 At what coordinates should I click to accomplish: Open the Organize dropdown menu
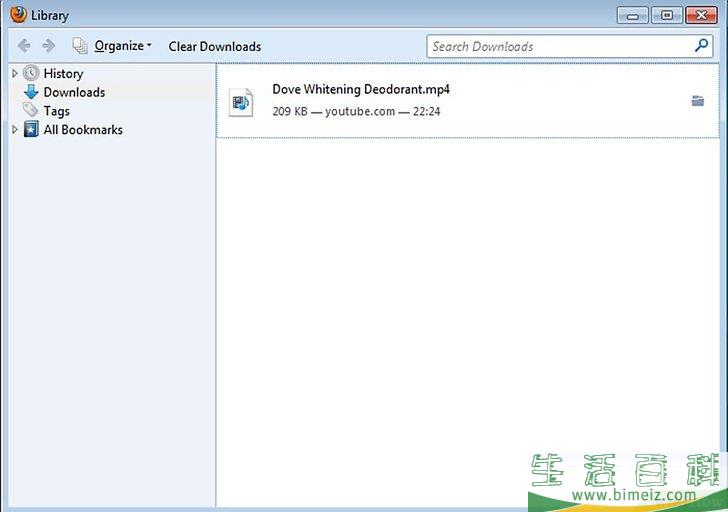click(x=123, y=46)
